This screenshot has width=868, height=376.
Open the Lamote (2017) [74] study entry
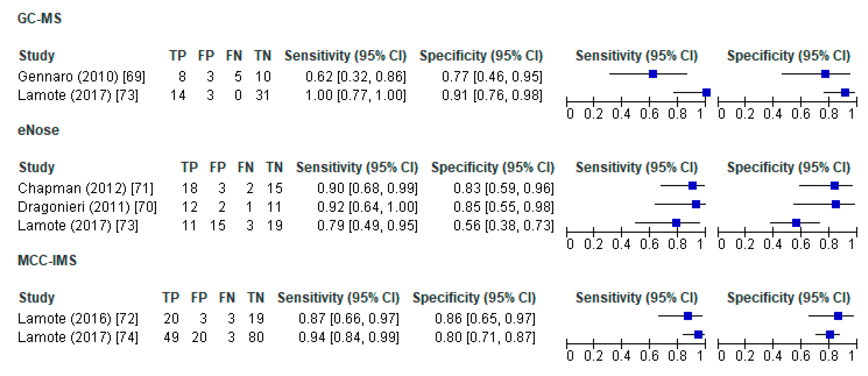78,337
